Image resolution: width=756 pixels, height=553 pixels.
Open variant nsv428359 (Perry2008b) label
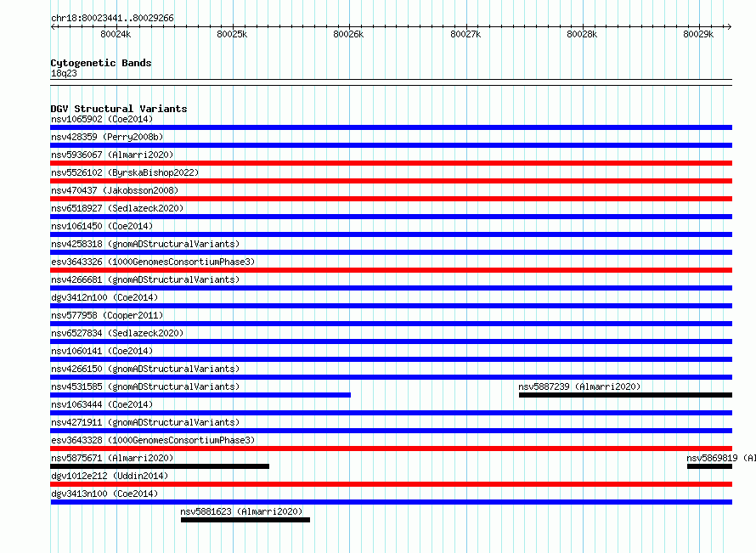107,137
